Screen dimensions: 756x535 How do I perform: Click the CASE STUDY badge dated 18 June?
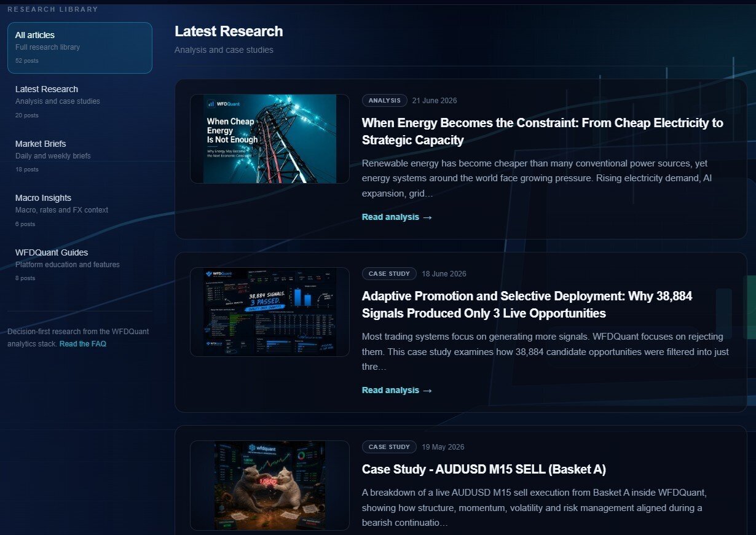click(x=389, y=274)
